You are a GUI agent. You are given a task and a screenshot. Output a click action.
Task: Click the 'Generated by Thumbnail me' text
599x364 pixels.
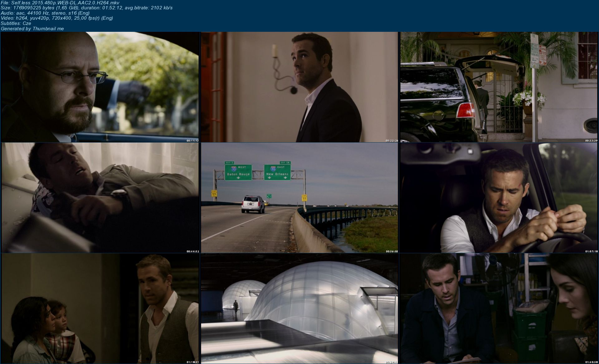point(32,29)
